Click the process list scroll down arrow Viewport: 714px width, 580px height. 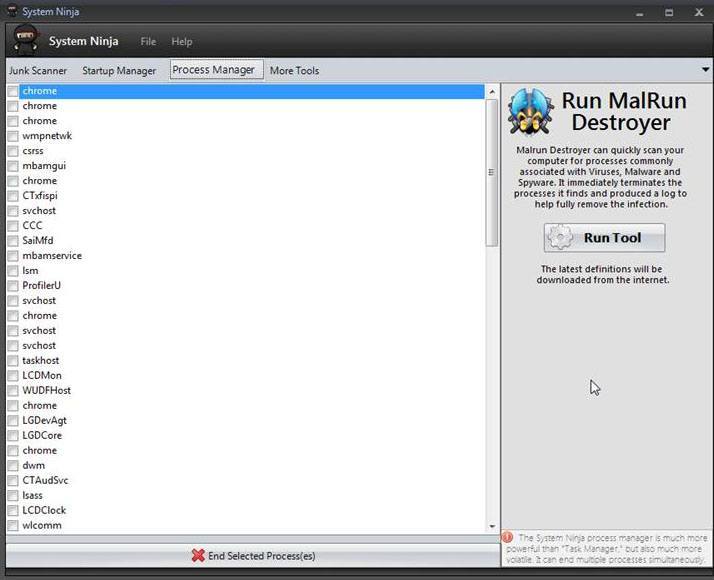492,526
